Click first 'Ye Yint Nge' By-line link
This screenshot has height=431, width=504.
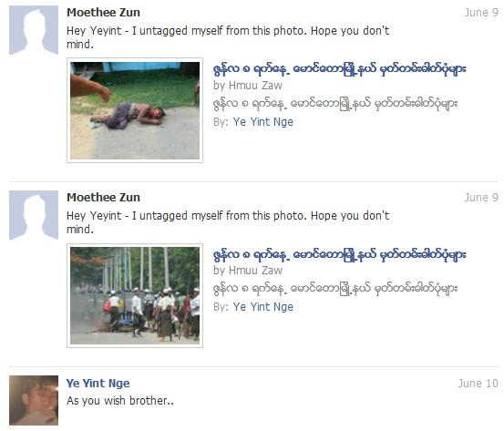click(262, 122)
